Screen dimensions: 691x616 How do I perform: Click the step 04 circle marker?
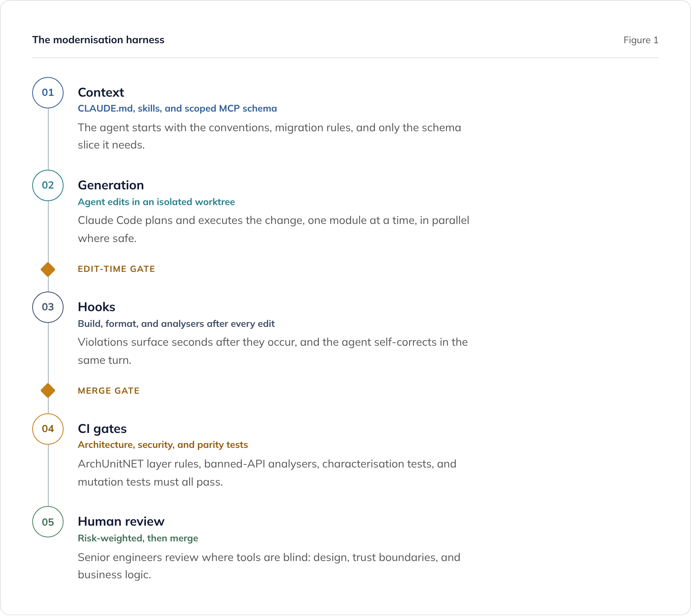pos(48,429)
